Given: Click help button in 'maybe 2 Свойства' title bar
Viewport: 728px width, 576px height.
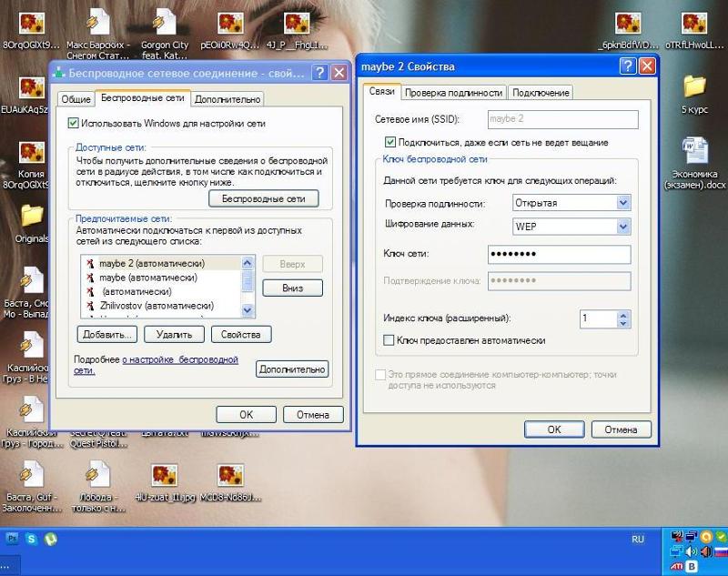Looking at the screenshot, I should (x=627, y=66).
